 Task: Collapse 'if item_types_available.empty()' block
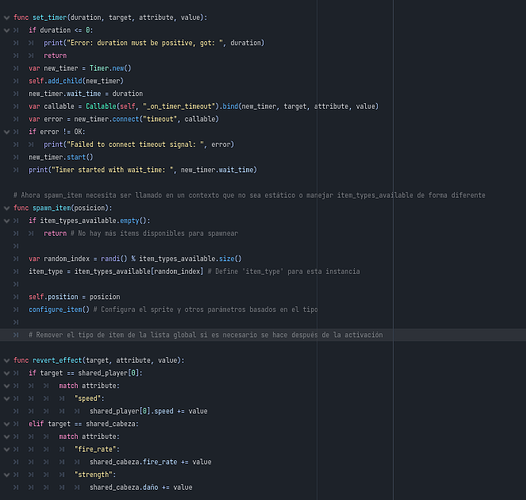[x=6, y=221]
